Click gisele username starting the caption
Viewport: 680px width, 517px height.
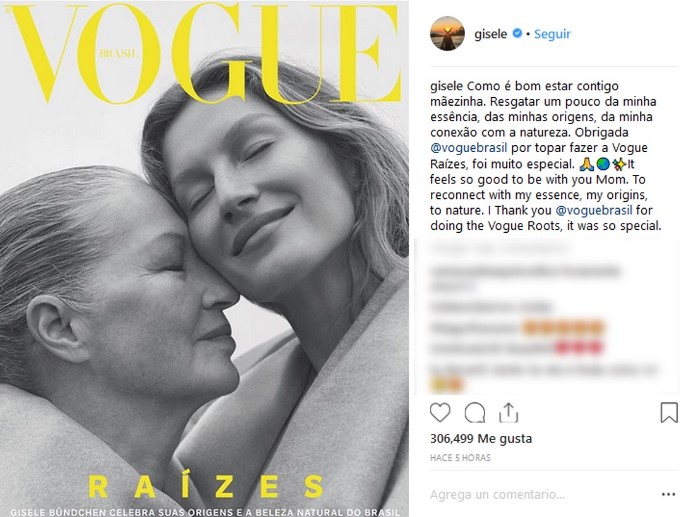pyautogui.click(x=447, y=86)
